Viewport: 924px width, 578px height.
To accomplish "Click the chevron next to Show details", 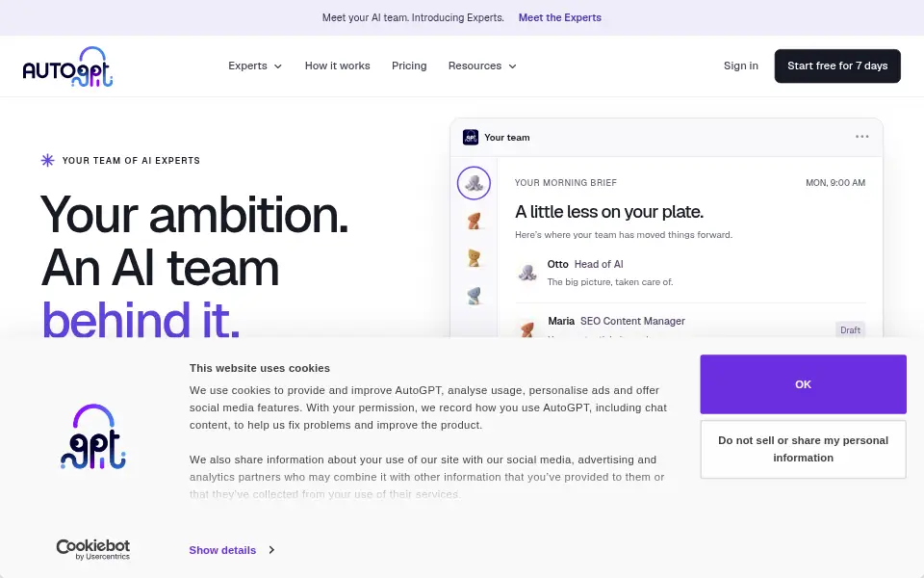I will tap(271, 550).
